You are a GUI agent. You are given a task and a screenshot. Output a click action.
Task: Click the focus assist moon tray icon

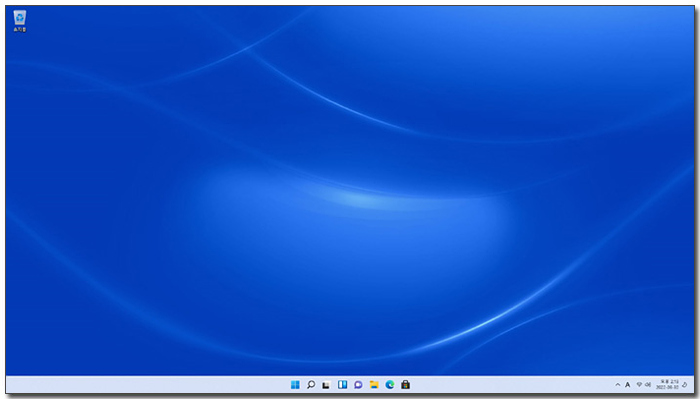[685, 385]
